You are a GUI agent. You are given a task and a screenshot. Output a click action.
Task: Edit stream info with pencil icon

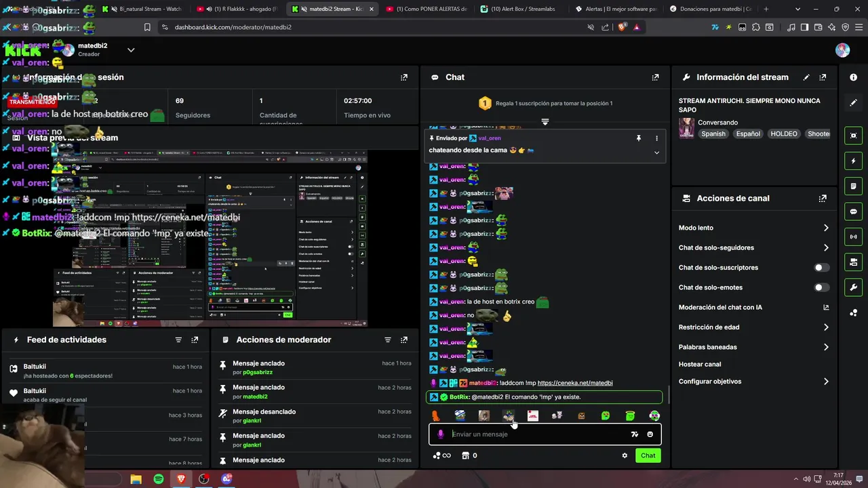click(806, 77)
